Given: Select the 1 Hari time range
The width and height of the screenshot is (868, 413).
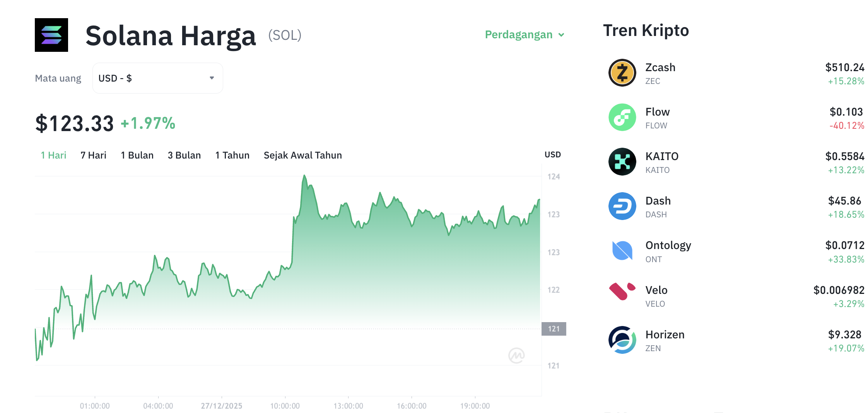Looking at the screenshot, I should (53, 155).
